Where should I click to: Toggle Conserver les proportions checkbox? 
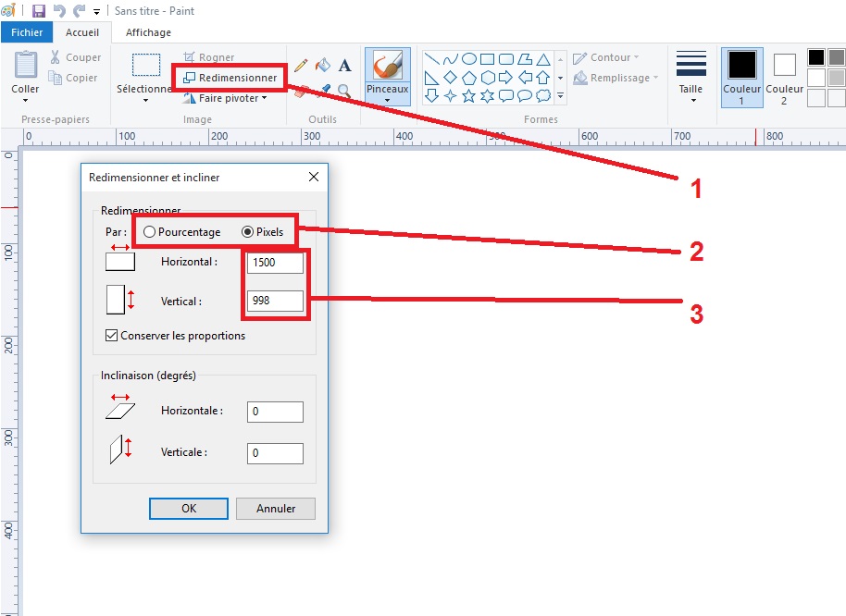coord(112,336)
